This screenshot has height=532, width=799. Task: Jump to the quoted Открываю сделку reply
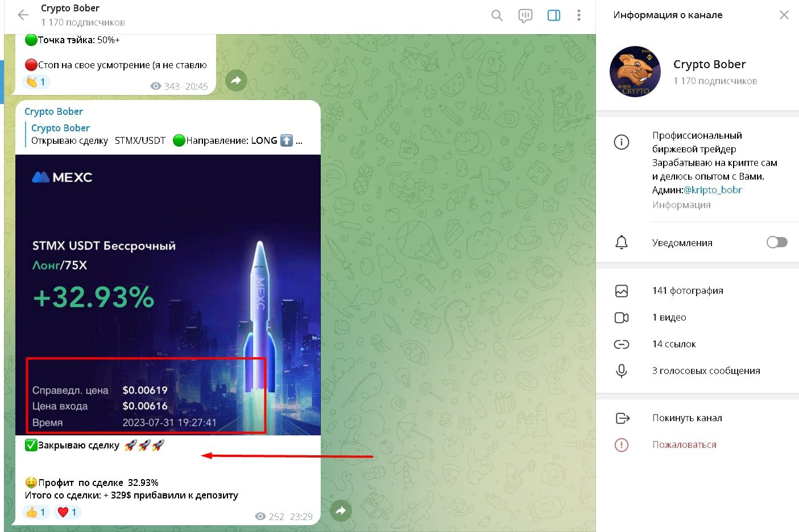point(167,135)
